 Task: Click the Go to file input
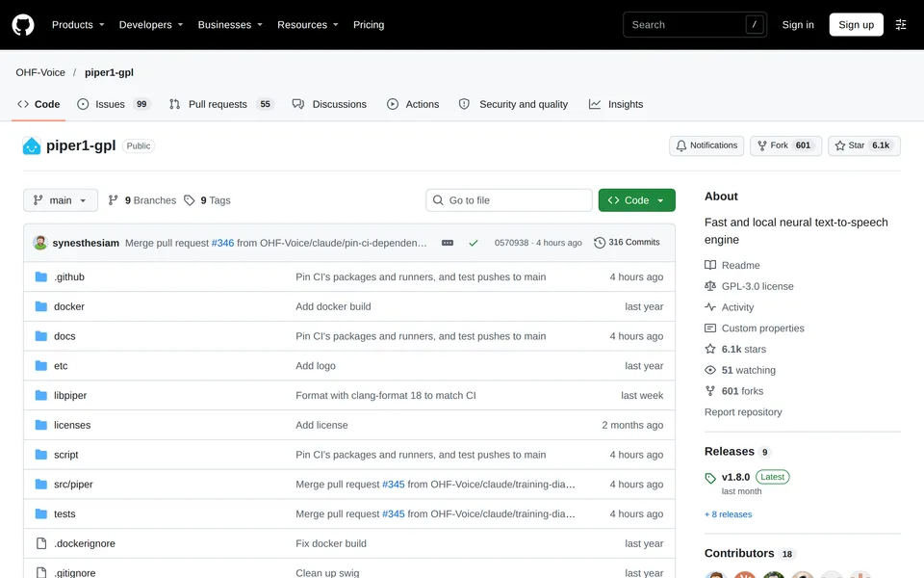509,200
